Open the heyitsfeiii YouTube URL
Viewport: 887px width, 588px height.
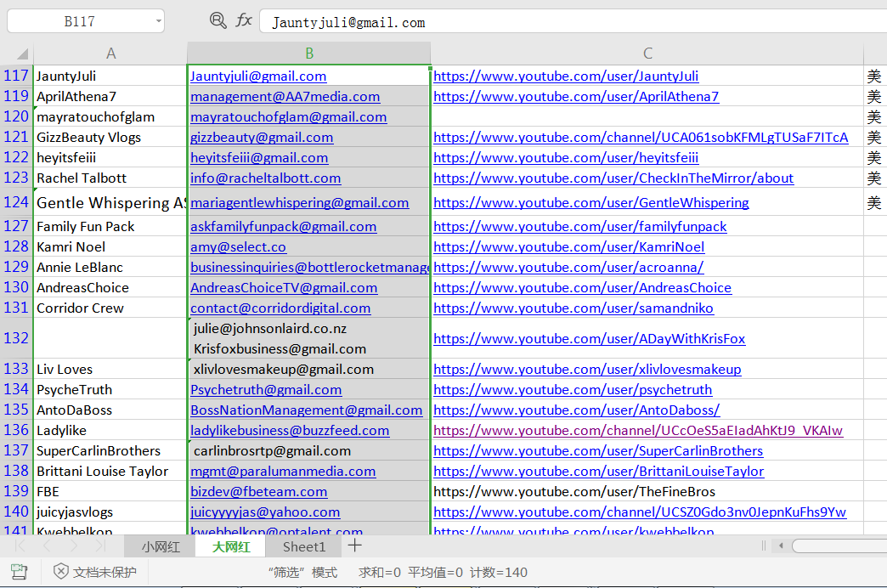point(566,157)
